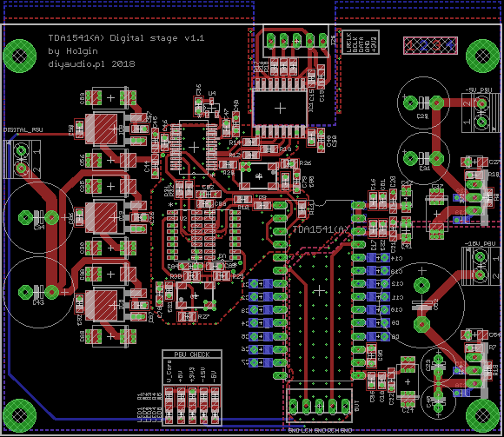Click the top-right green mounting hole
Image resolution: width=504 pixels, height=437 pixels.
click(x=482, y=56)
